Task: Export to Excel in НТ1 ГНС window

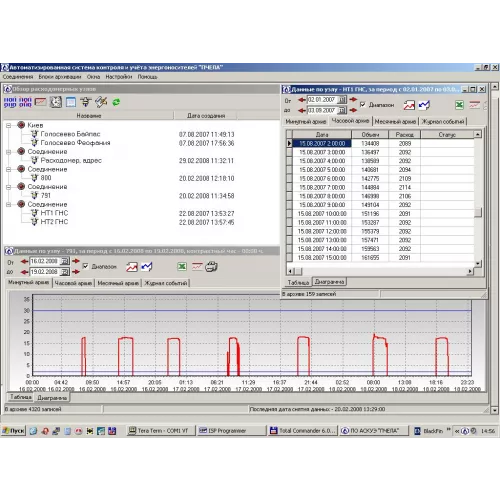Action: pyautogui.click(x=459, y=105)
